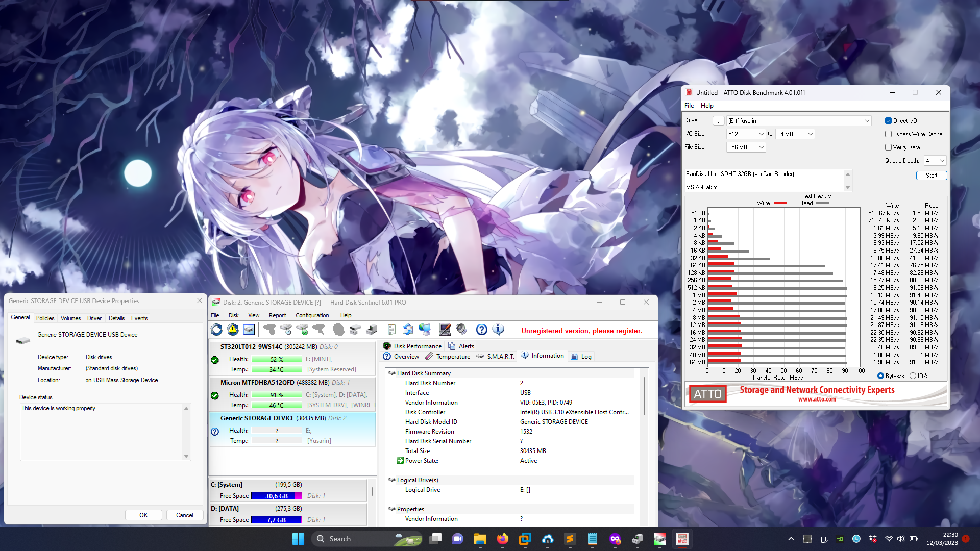This screenshot has height=551, width=980.
Task: Click the green health check icon for ST320LT012 disk
Action: 215,360
